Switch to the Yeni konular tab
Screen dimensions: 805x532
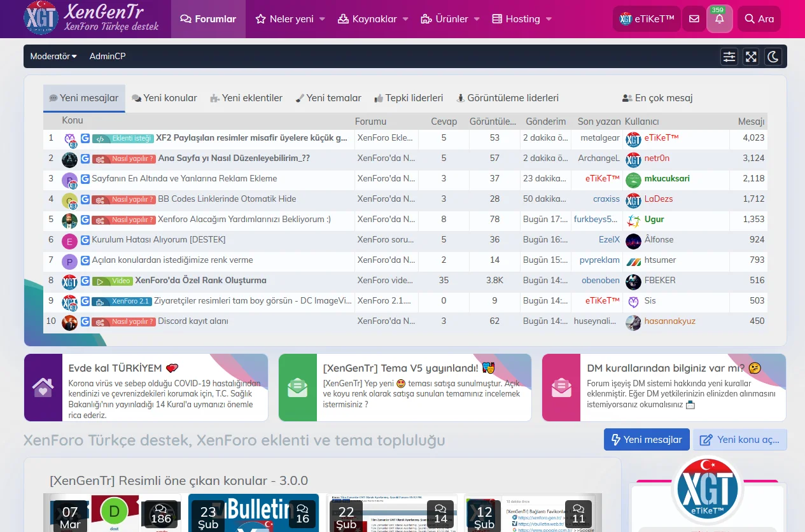coord(164,98)
